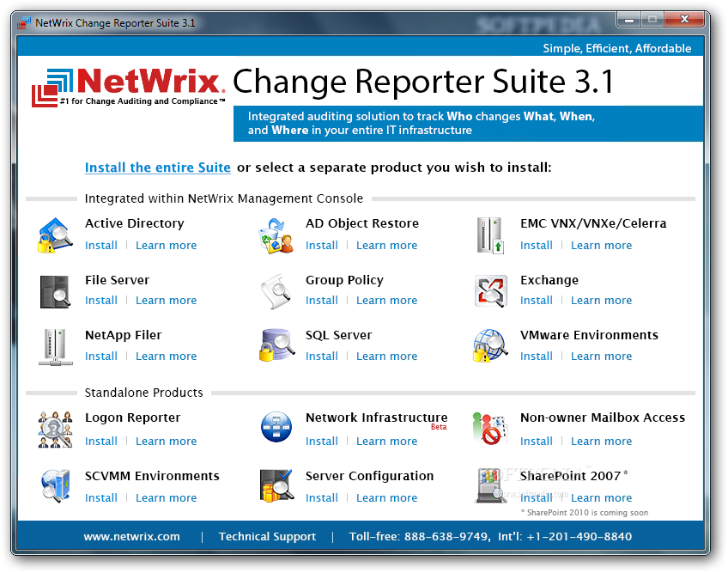The image size is (728, 573).
Task: Install Non-owner Mailbox Access
Action: [x=537, y=441]
